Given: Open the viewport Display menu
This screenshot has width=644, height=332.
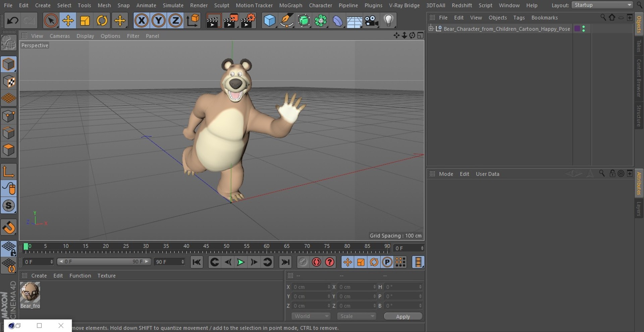Looking at the screenshot, I should [x=85, y=36].
